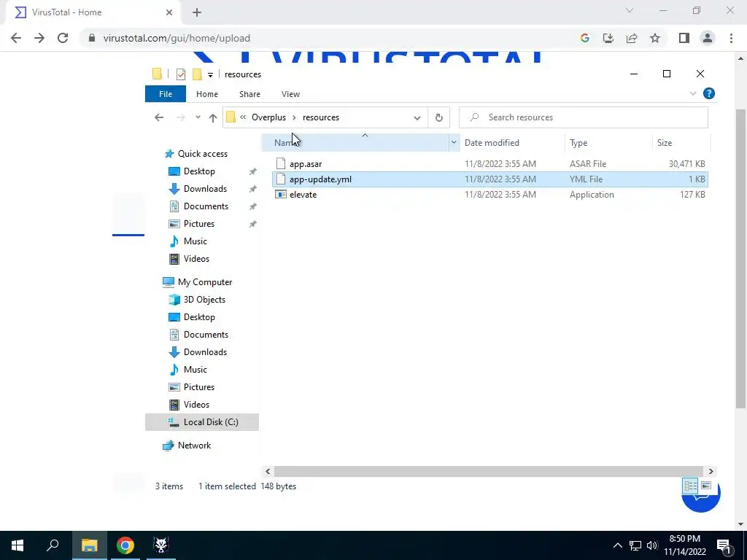Image resolution: width=747 pixels, height=560 pixels.
Task: Open Quick access in navigation pane
Action: (203, 154)
